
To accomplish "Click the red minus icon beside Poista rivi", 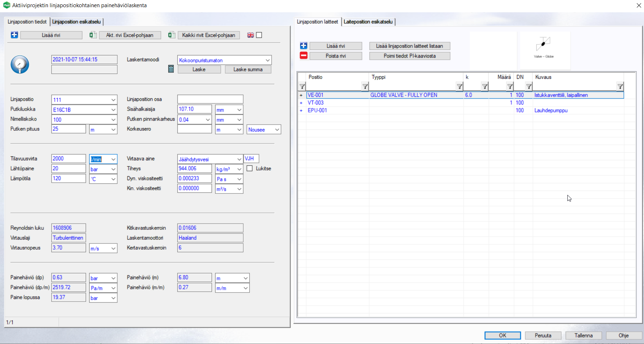I will (304, 56).
